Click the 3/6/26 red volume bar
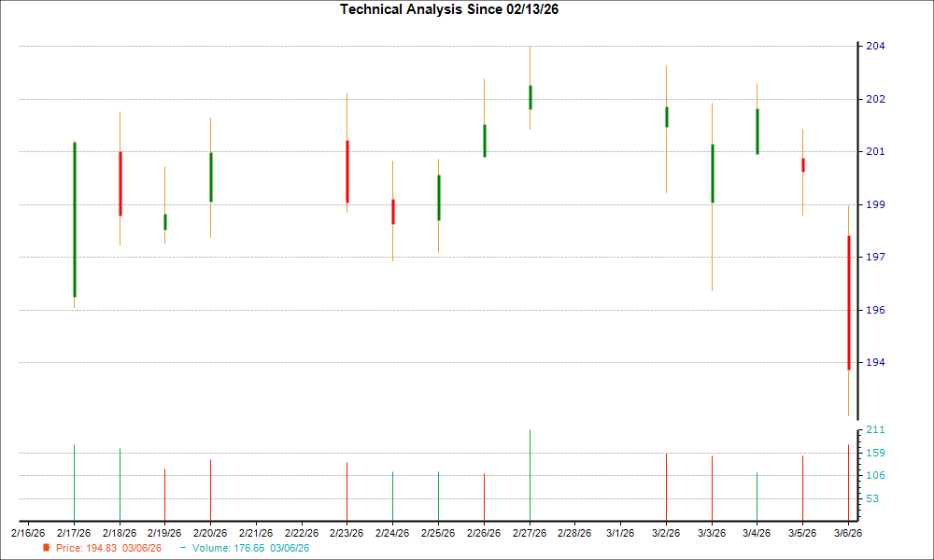The image size is (934, 560). [x=849, y=483]
